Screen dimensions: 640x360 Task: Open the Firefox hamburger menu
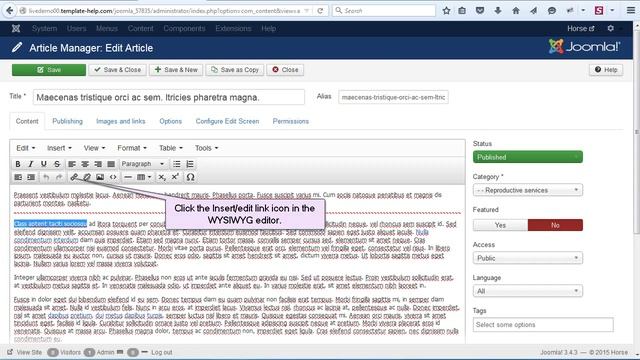pos(631,11)
